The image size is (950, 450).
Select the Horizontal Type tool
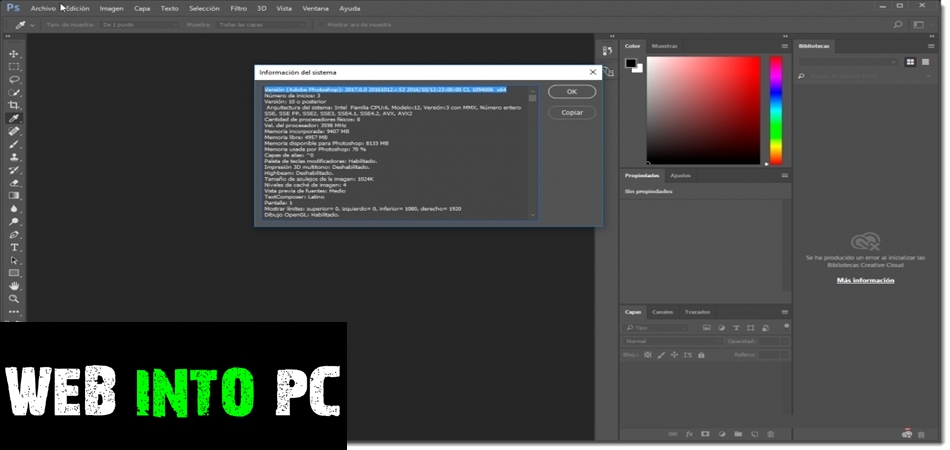14,247
